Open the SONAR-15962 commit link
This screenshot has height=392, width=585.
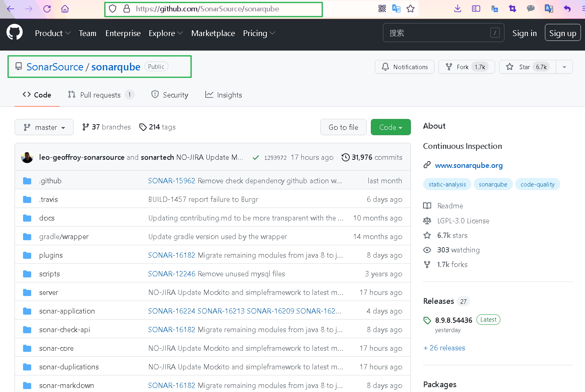172,181
